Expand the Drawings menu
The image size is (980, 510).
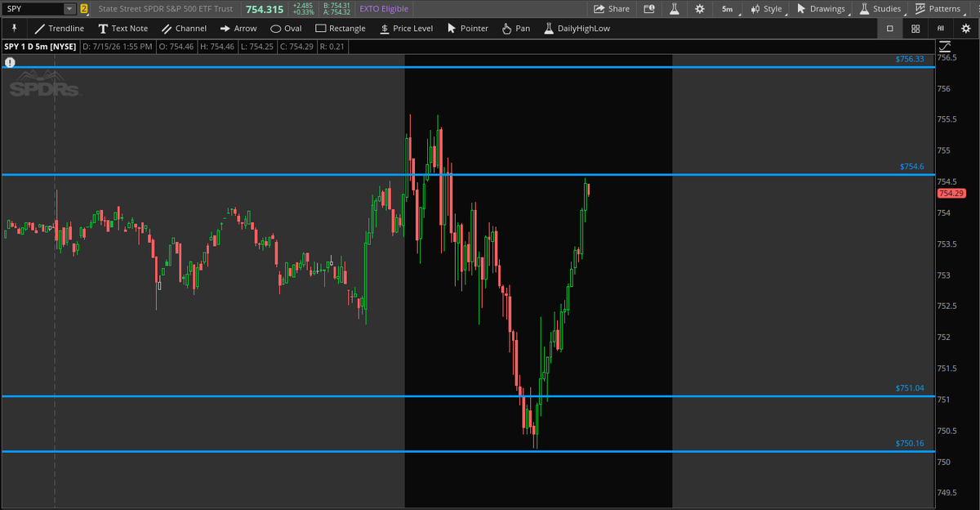(822, 9)
